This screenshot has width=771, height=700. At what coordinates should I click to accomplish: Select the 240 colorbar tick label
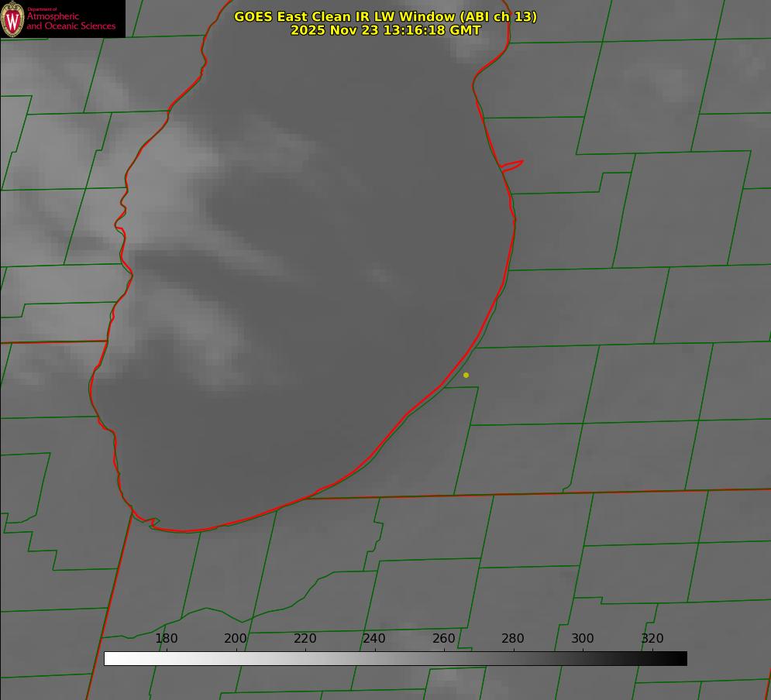pos(374,639)
